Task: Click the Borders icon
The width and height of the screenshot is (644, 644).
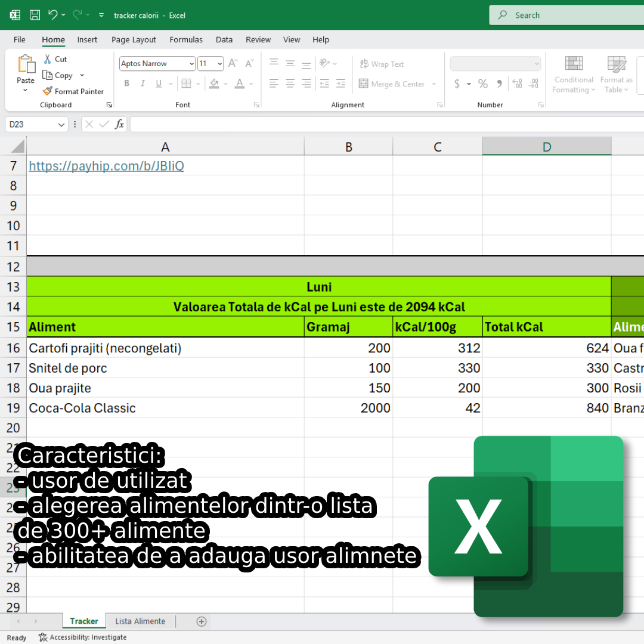Action: [187, 83]
